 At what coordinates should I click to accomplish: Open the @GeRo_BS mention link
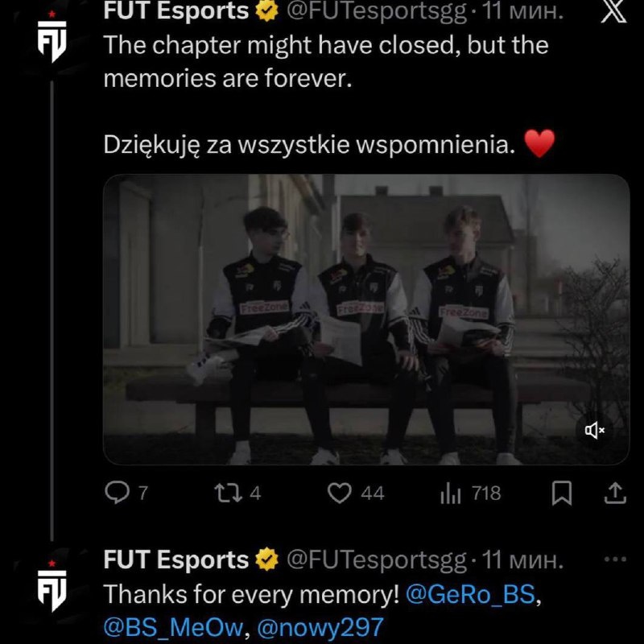(x=470, y=594)
